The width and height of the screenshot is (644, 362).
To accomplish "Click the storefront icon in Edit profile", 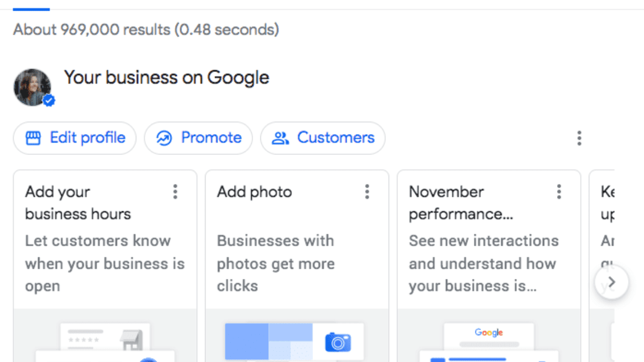I will click(x=33, y=138).
